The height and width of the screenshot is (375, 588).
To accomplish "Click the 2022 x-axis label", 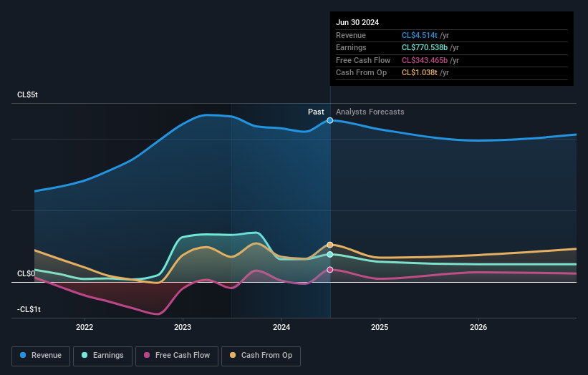I will [x=85, y=327].
